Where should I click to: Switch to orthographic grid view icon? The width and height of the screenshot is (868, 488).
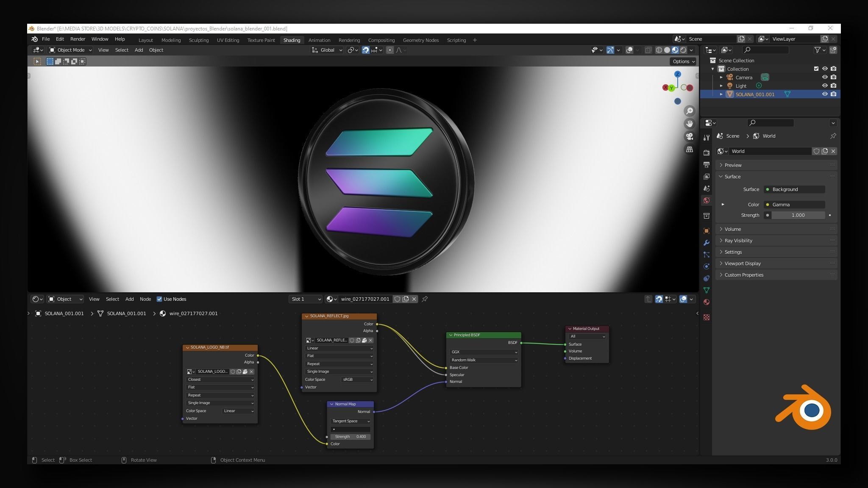[x=690, y=150]
